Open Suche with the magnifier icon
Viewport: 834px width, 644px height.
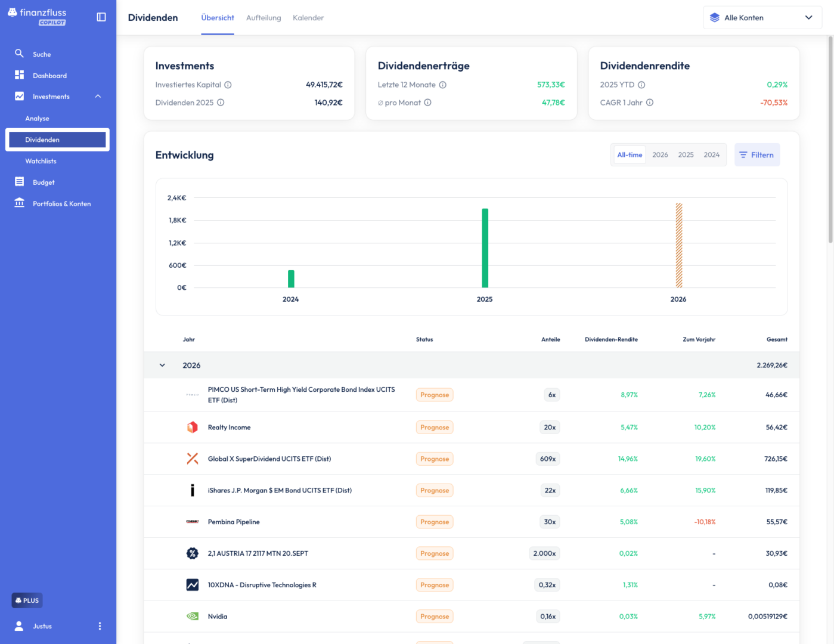click(x=19, y=54)
